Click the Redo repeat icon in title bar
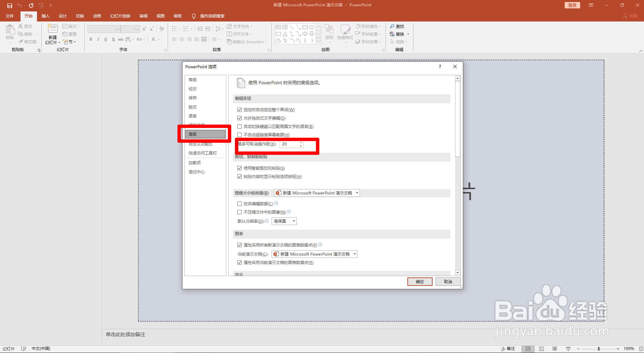Screen dimensions: 644x353 31,5
